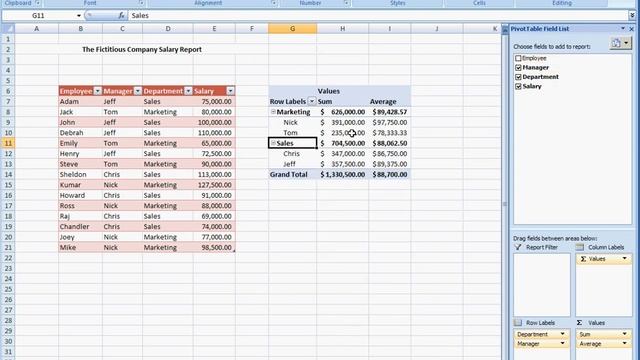The width and height of the screenshot is (640, 360).
Task: Open the Alignment group dialog launcher
Action: pos(274,3)
